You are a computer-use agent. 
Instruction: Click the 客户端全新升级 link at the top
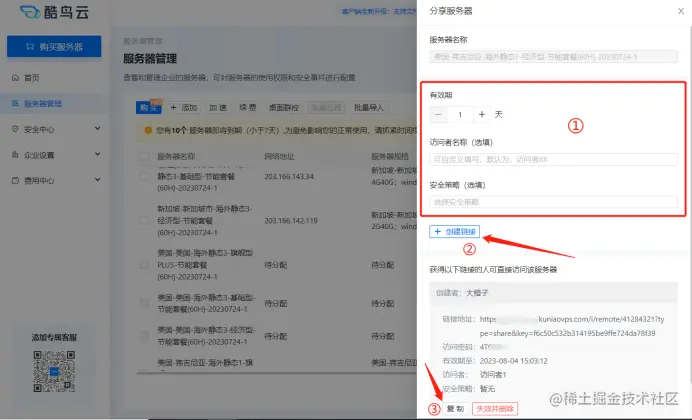(x=379, y=11)
